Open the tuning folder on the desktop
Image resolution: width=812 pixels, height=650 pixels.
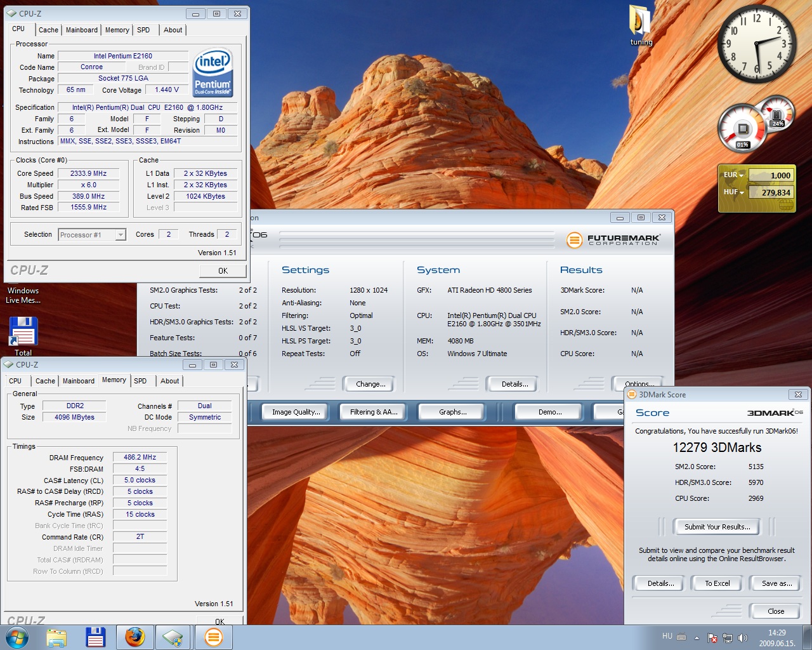coord(641,26)
